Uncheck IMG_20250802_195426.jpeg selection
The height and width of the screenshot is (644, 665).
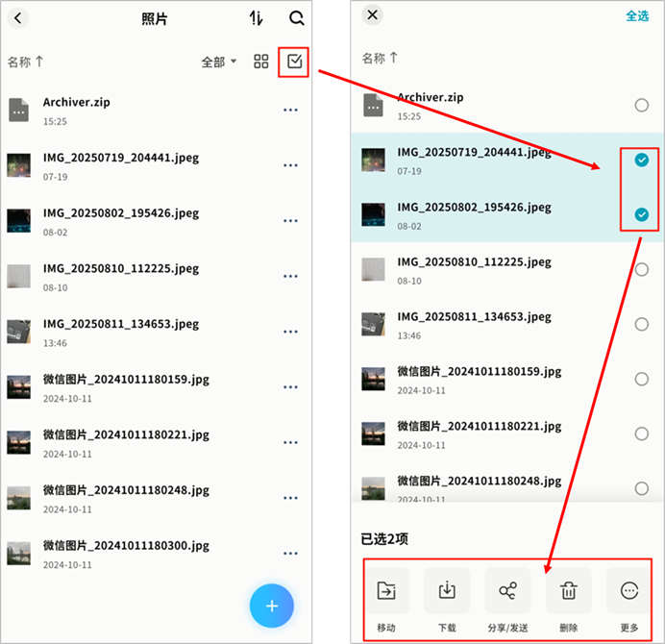tap(642, 214)
